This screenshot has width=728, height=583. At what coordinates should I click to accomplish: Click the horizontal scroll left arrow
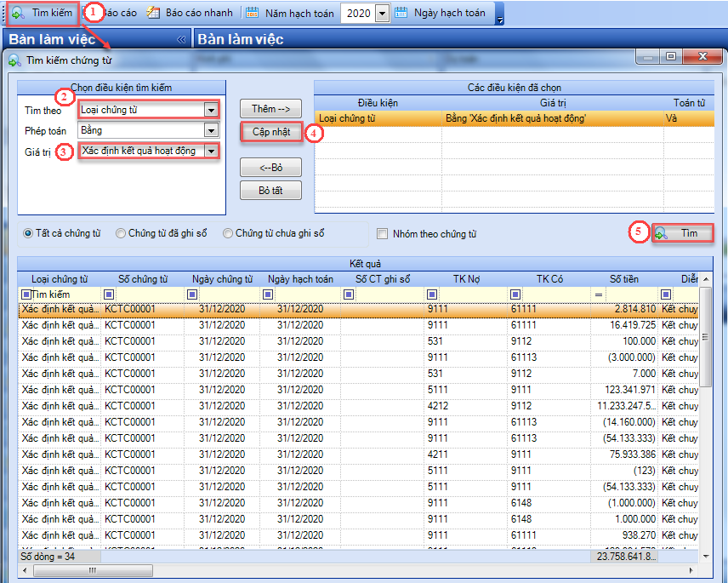(x=25, y=570)
